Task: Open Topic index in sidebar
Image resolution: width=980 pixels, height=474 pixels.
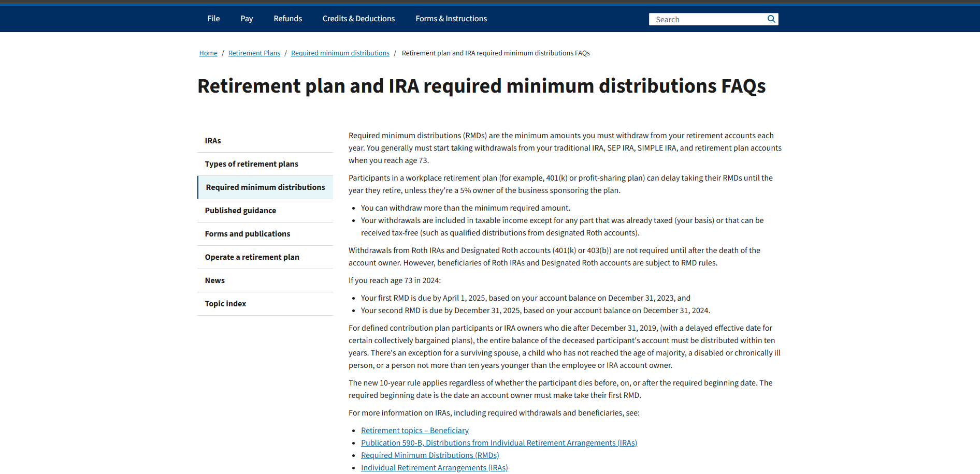Action: [x=225, y=304]
